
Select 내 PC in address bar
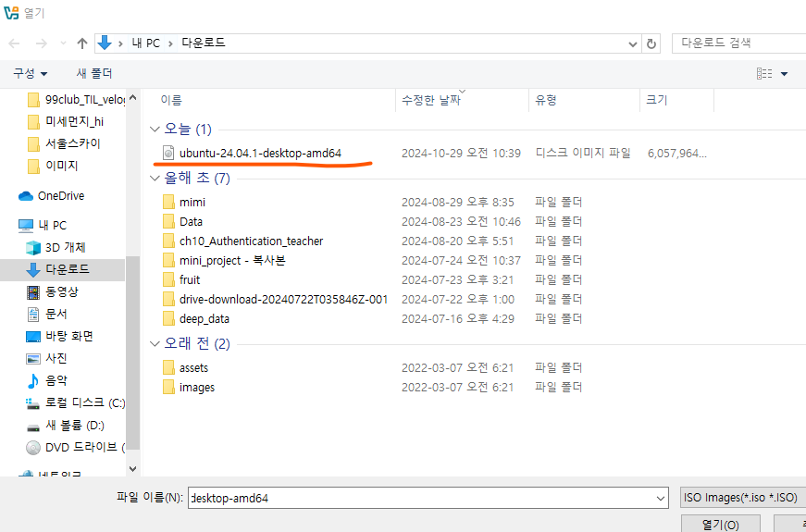point(146,43)
